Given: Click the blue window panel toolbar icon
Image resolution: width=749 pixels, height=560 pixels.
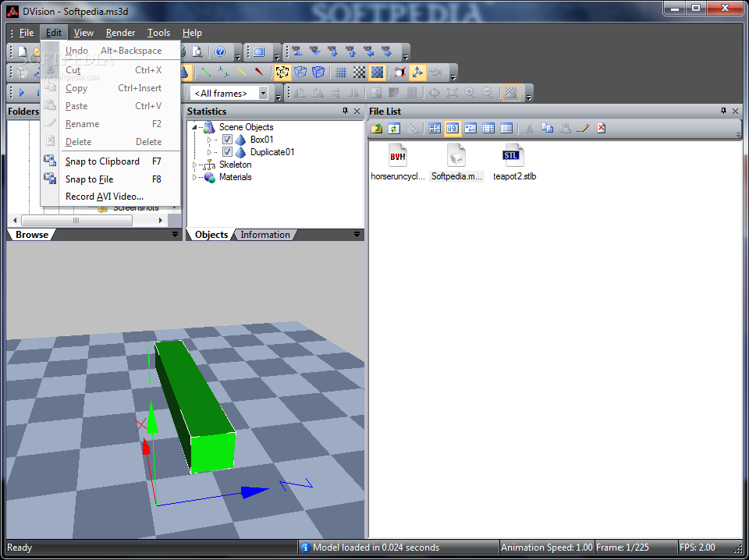Looking at the screenshot, I should coord(259,51).
